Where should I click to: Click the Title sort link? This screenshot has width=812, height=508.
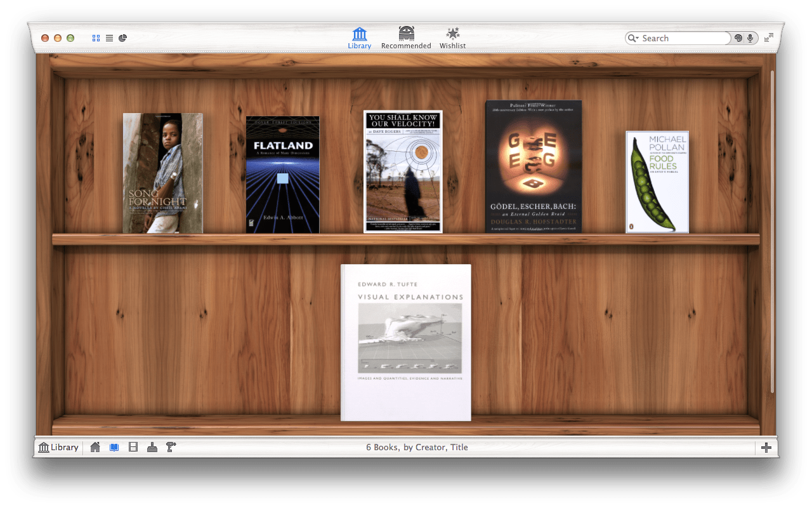tap(459, 447)
